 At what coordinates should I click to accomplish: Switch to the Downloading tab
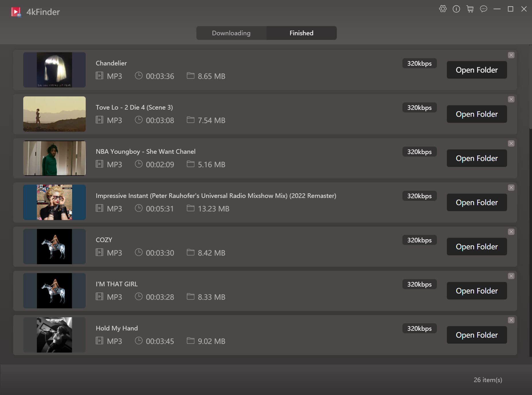coord(231,33)
